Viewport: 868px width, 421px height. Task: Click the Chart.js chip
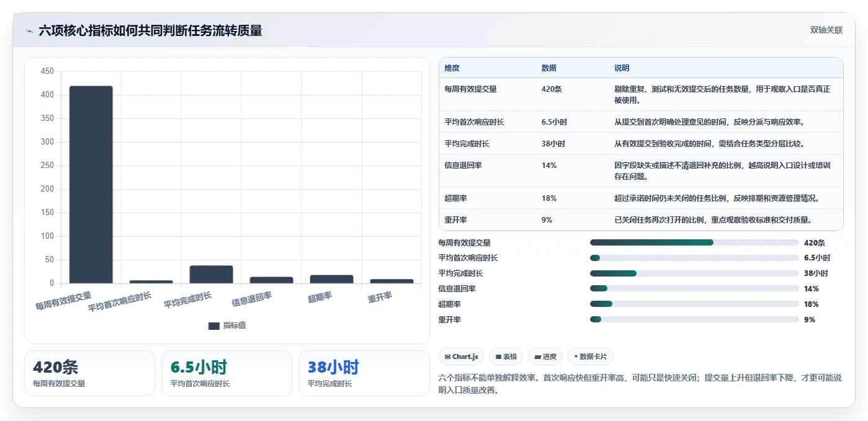[x=461, y=357]
